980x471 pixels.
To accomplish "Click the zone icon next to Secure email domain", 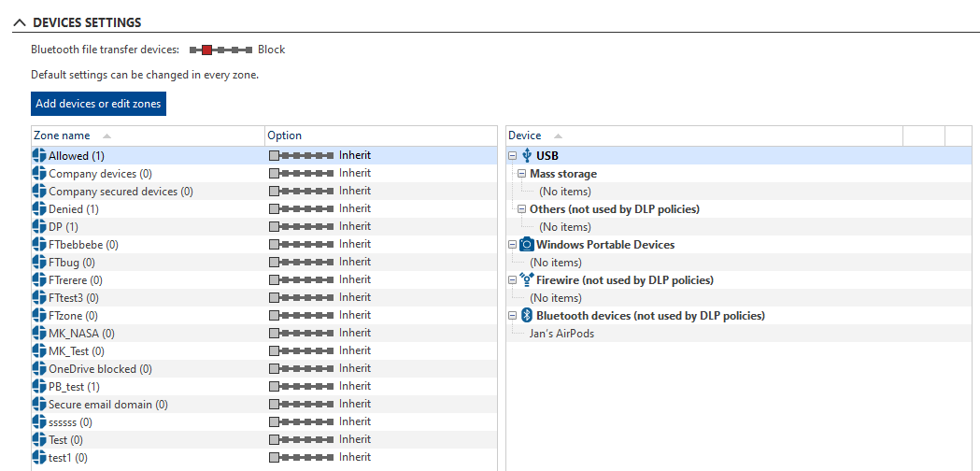I will point(39,405).
